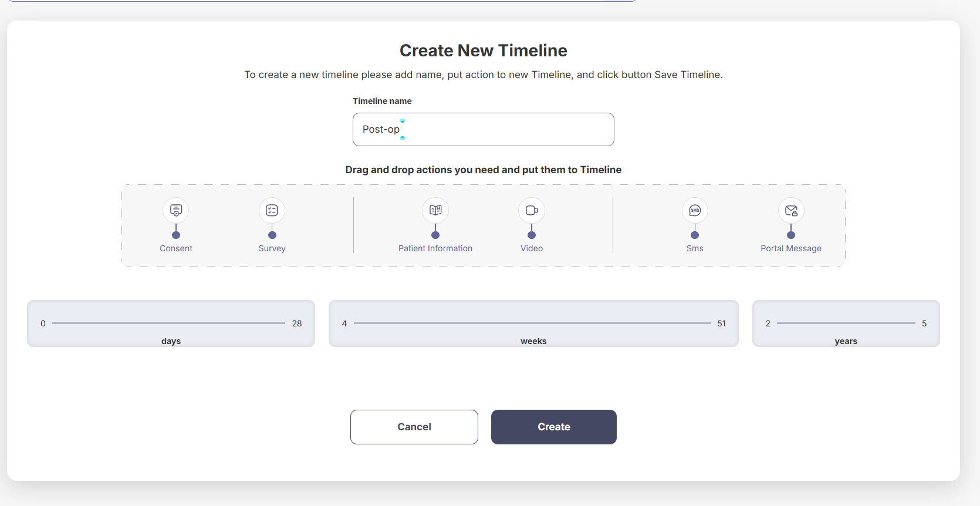The image size is (980, 506).
Task: Select the Sms action icon
Action: click(695, 210)
